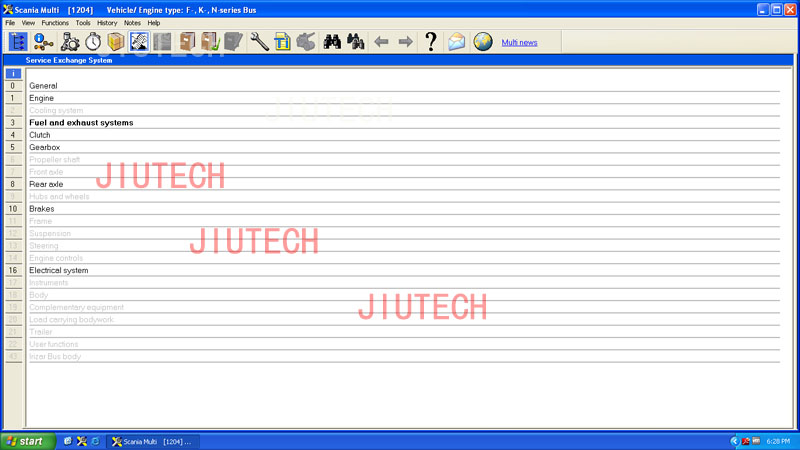Select the Brakes row
800x450 pixels.
tap(404, 209)
